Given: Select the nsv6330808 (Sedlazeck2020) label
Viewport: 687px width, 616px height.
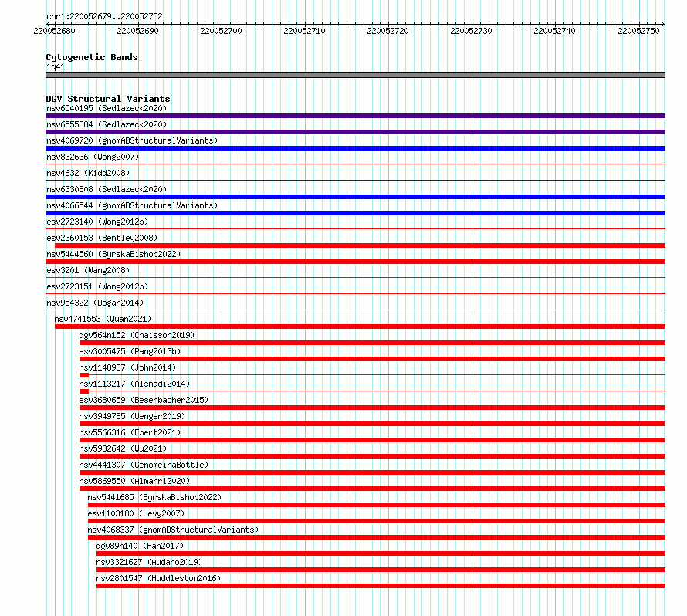Looking at the screenshot, I should (107, 189).
